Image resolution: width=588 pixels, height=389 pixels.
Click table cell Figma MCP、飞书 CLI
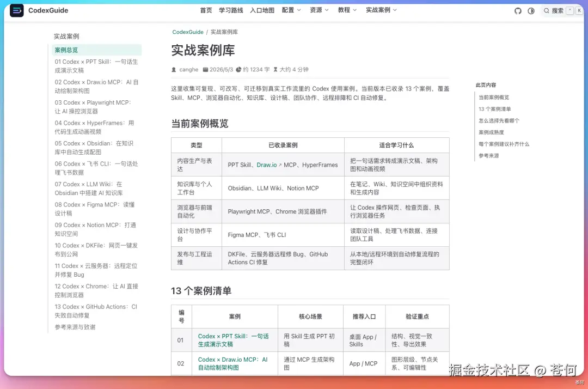point(283,235)
